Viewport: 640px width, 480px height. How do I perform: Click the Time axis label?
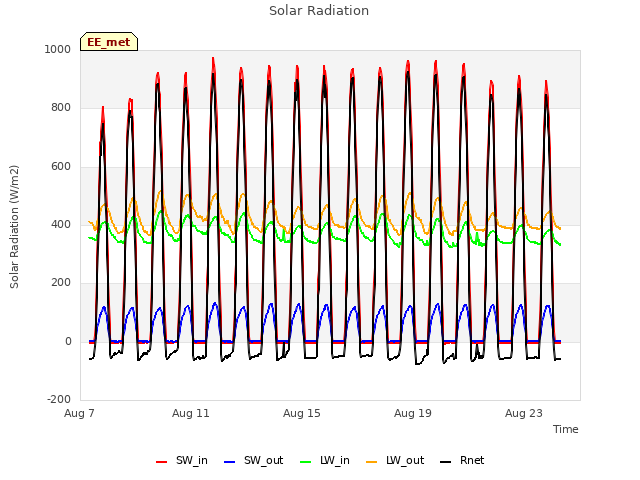566,429
